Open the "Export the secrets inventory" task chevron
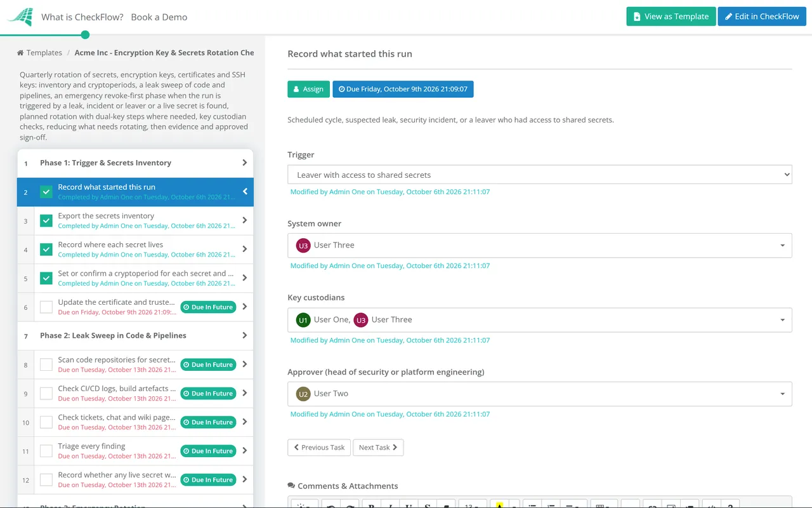This screenshot has height=508, width=812. [245, 220]
